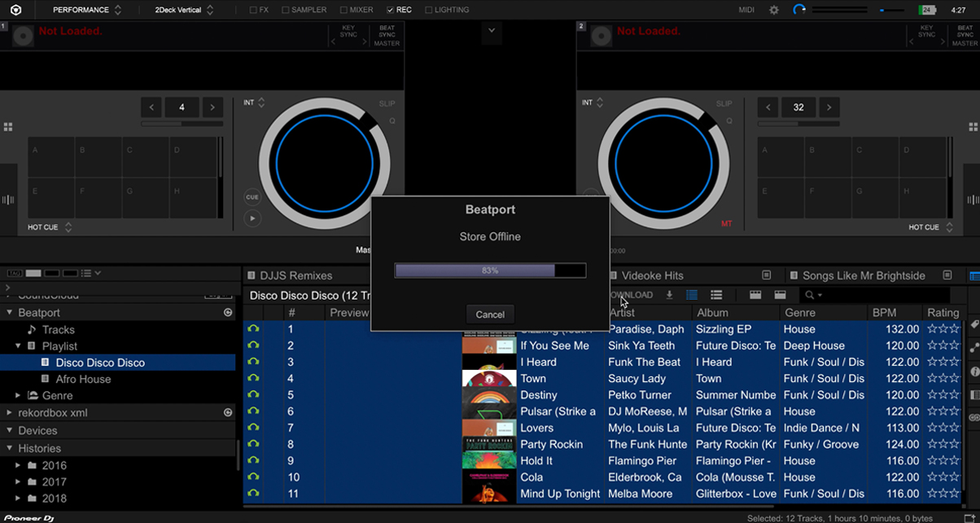Open the tag icon in the right sidebar
Screen dimensions: 980x523
(975, 324)
